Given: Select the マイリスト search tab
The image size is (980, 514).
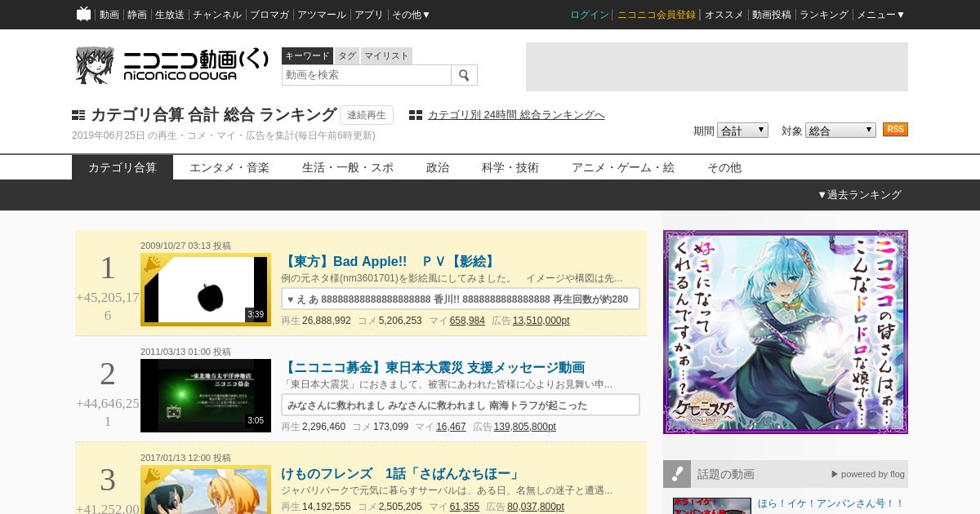Looking at the screenshot, I should (x=386, y=55).
